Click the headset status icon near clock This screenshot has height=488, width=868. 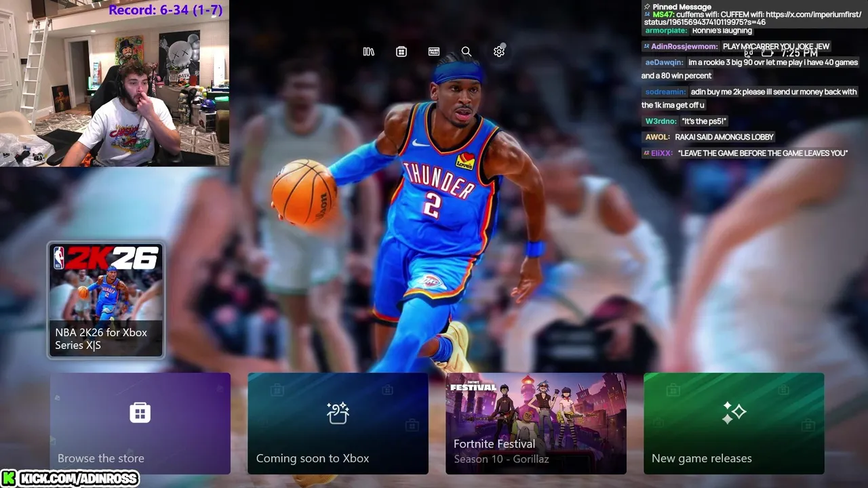tap(749, 52)
